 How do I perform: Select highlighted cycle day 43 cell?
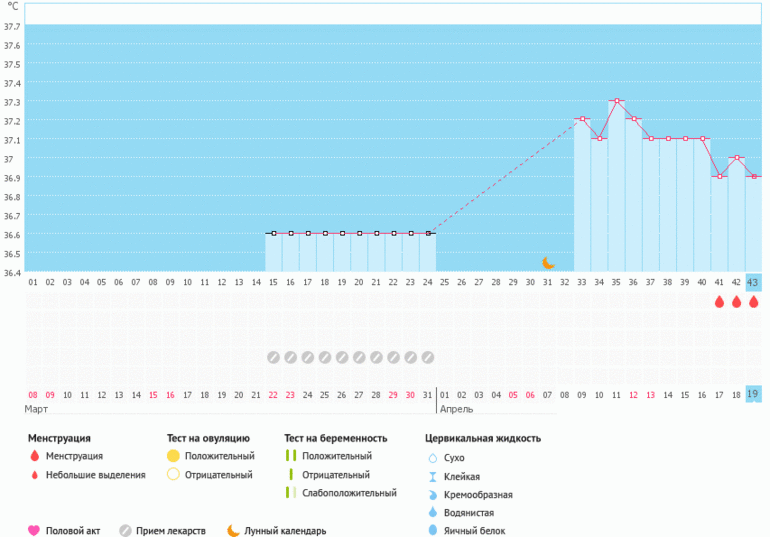click(x=753, y=282)
